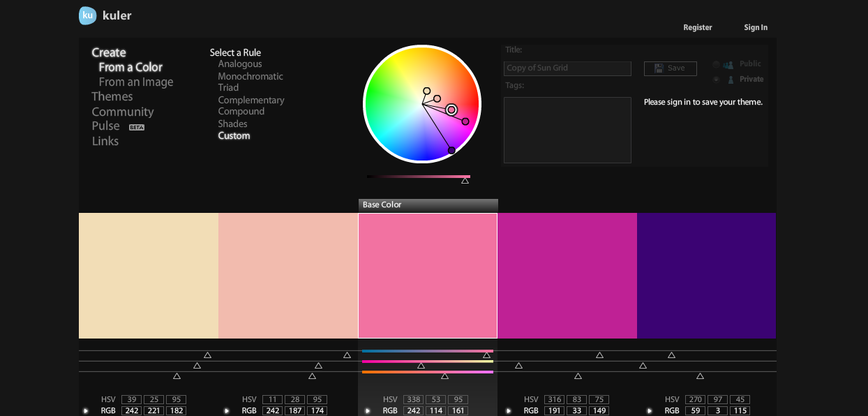868x416 pixels.
Task: Select the Custom rule
Action: tap(234, 136)
